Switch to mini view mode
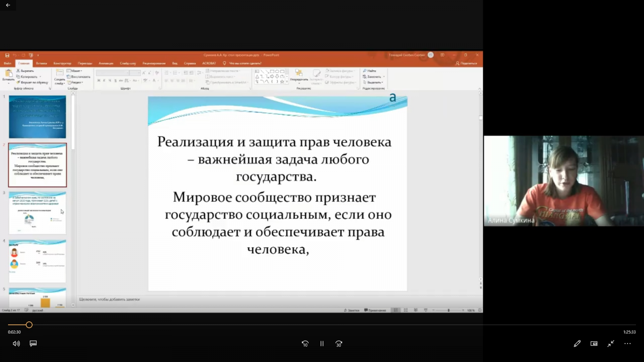 (594, 343)
